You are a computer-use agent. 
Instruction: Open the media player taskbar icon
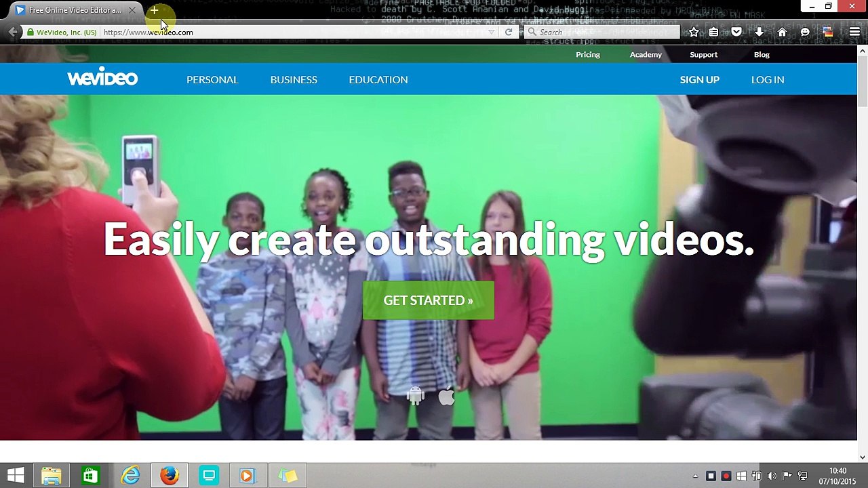248,476
